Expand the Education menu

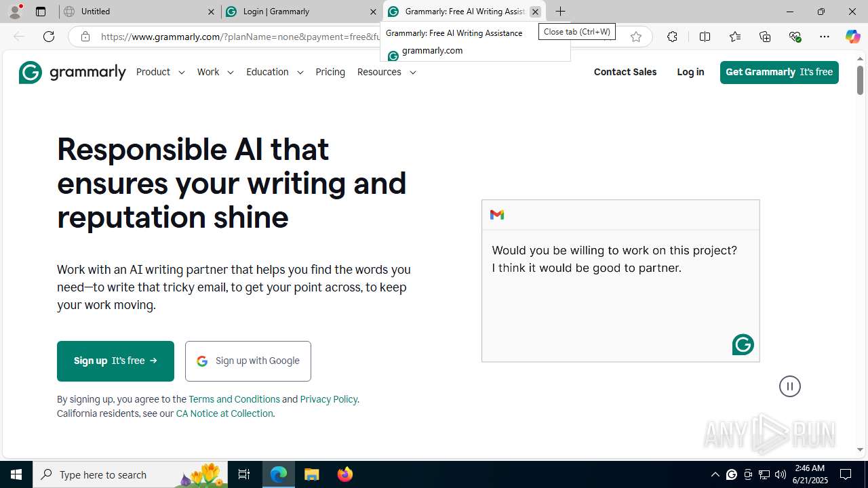(x=275, y=72)
